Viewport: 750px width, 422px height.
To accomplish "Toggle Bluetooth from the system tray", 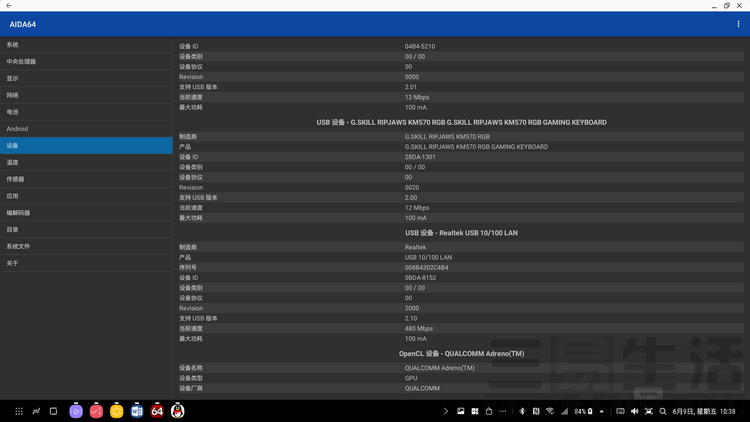I will coord(522,411).
